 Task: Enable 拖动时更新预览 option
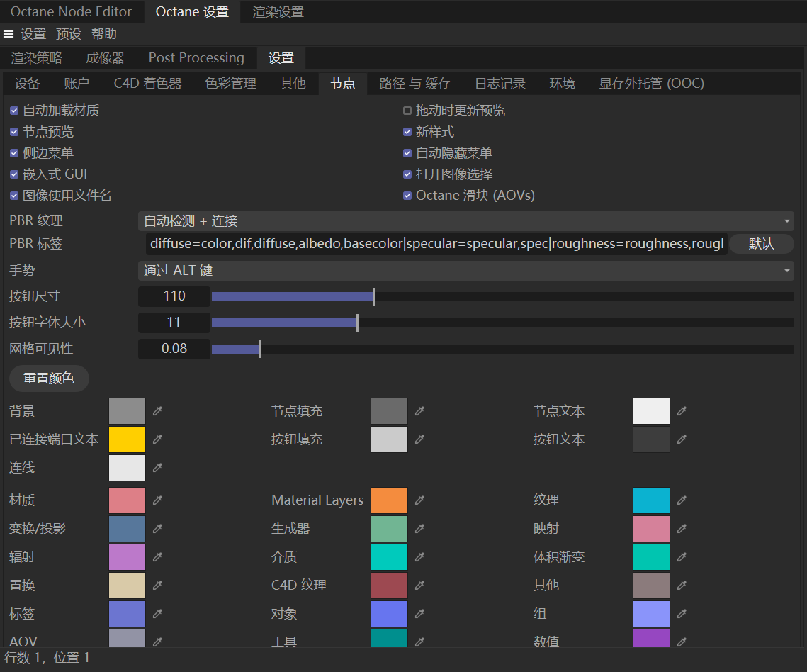[407, 111]
